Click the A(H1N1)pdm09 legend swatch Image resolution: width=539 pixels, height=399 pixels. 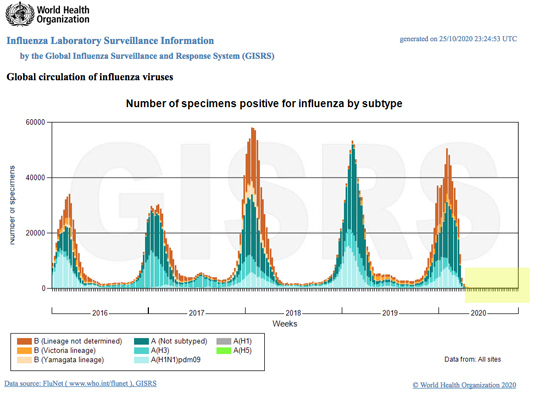pyautogui.click(x=141, y=360)
